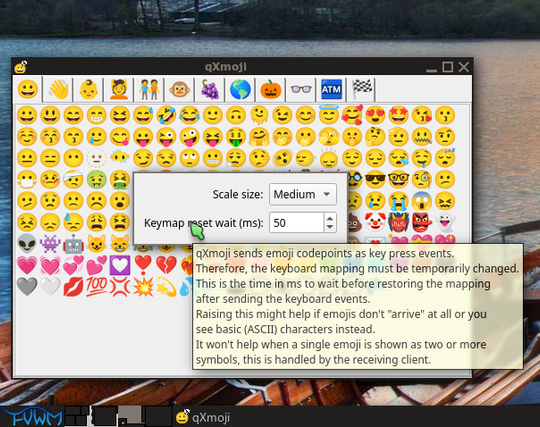Select the grey alien emoji
This screenshot has height=427, width=540.
pyautogui.click(x=27, y=244)
